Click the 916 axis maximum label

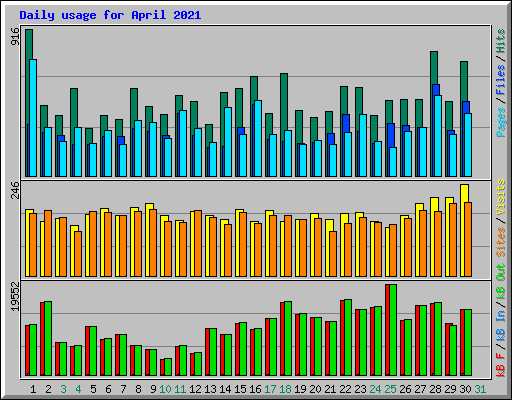pyautogui.click(x=15, y=37)
